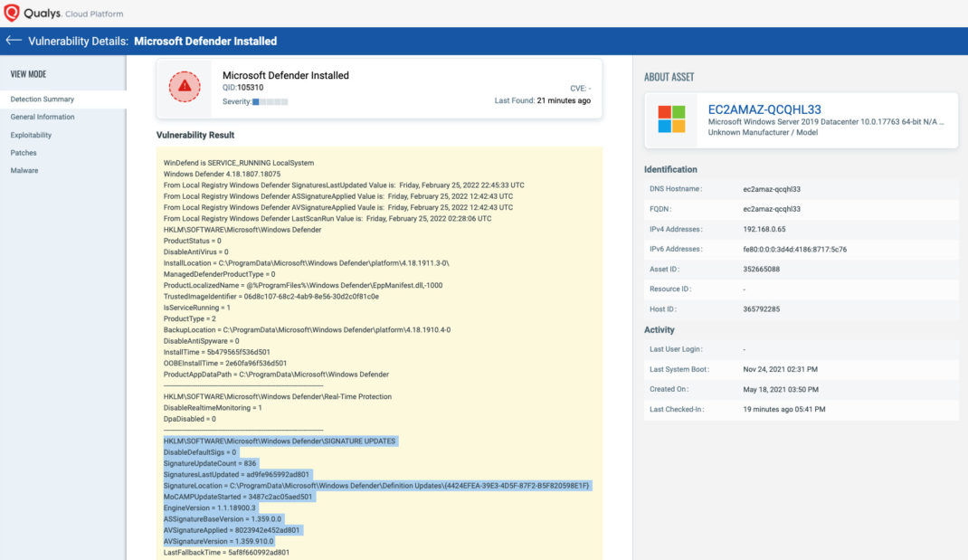The width and height of the screenshot is (968, 560).
Task: Click the 'AVSignatureVersion = 1.359.910.0' line
Action: pos(219,541)
